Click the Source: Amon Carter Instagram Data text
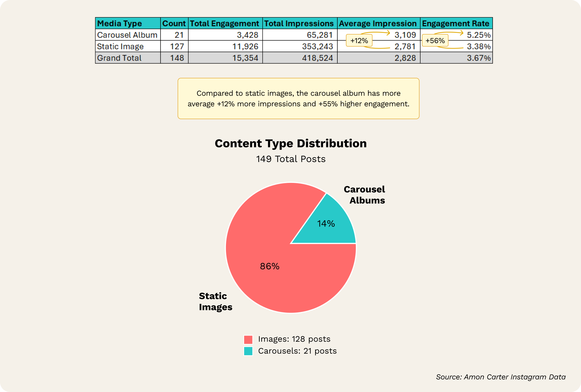The width and height of the screenshot is (581, 392). click(x=501, y=377)
